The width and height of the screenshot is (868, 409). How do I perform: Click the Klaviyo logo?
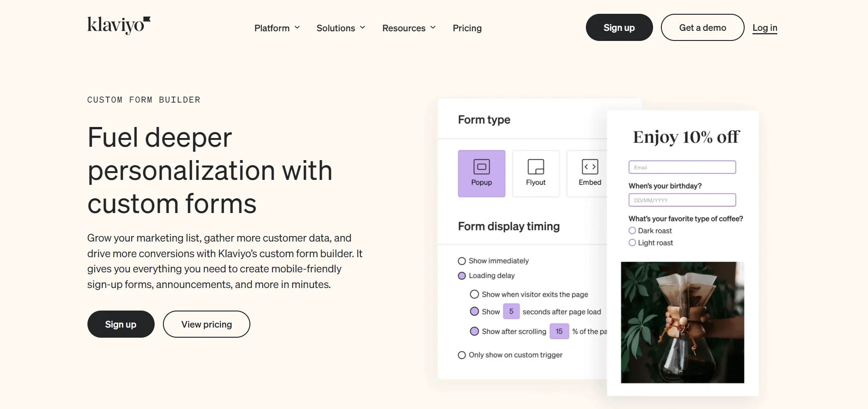(x=118, y=25)
